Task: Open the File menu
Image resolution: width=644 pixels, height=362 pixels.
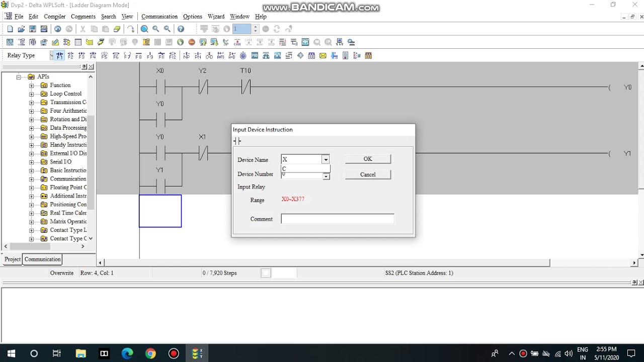Action: pos(19,17)
